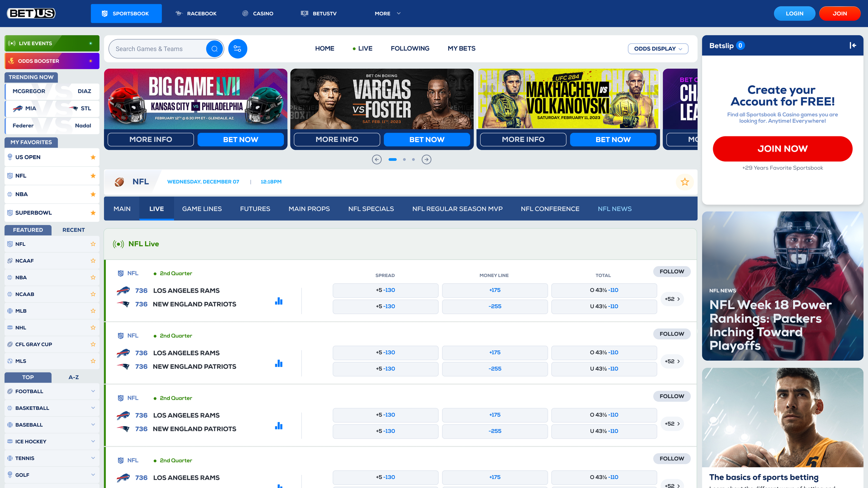Viewport: 868px width, 488px height.
Task: Follow the first Rams vs Patriots game
Action: 671,271
